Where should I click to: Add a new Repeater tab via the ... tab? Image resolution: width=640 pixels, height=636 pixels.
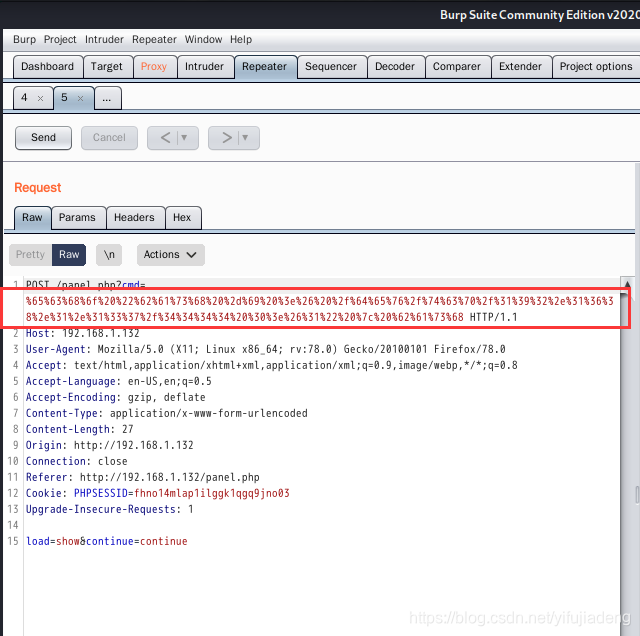107,98
